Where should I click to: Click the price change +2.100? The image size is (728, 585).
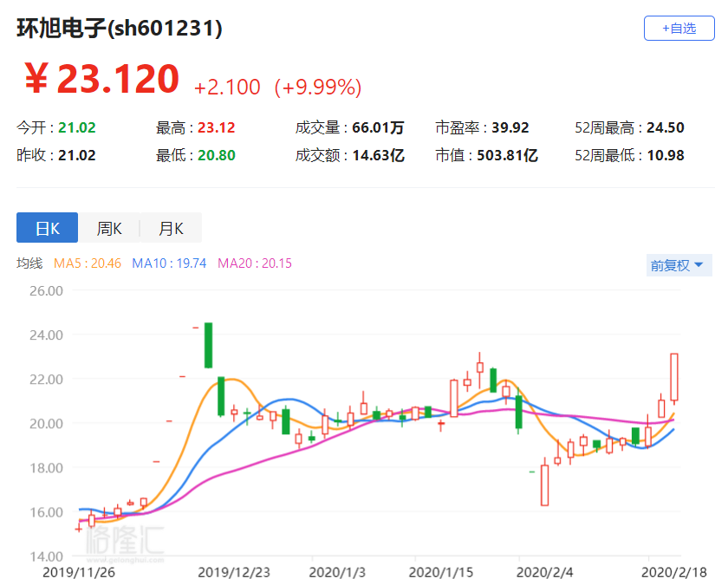(227, 88)
